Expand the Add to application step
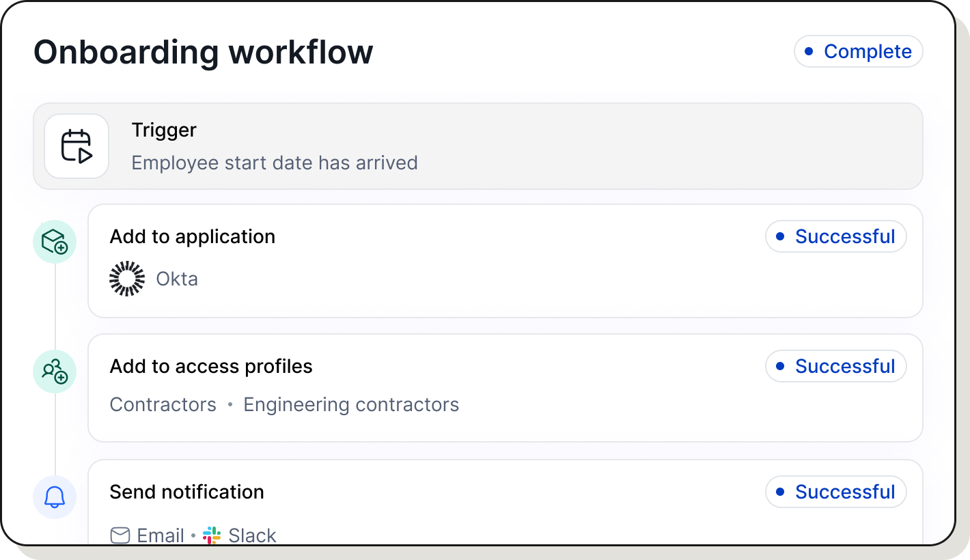Image resolution: width=970 pixels, height=560 pixels. coord(478,260)
